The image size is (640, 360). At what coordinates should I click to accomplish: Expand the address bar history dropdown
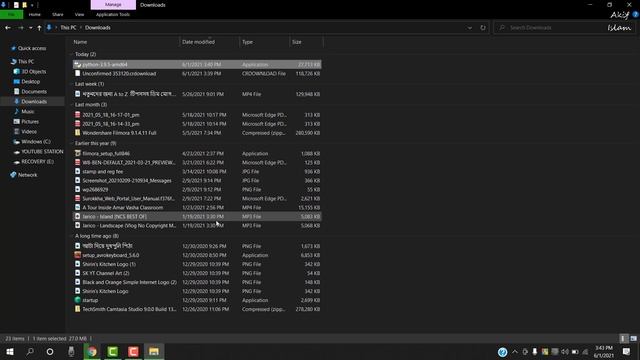(470, 28)
